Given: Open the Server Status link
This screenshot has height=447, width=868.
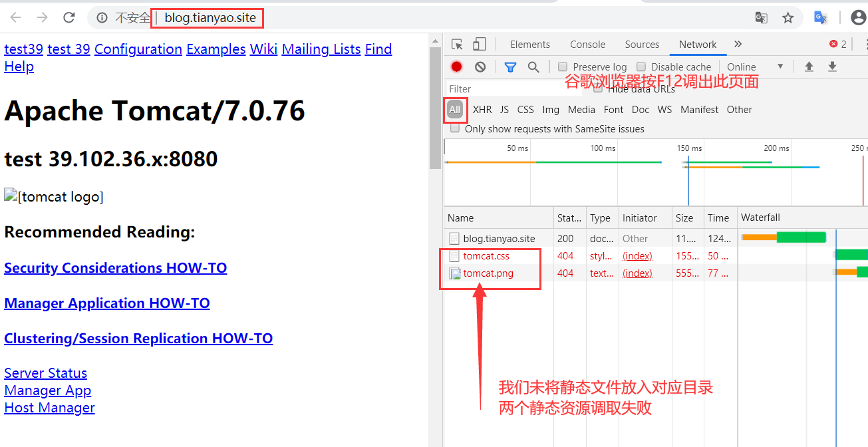Looking at the screenshot, I should 45,373.
